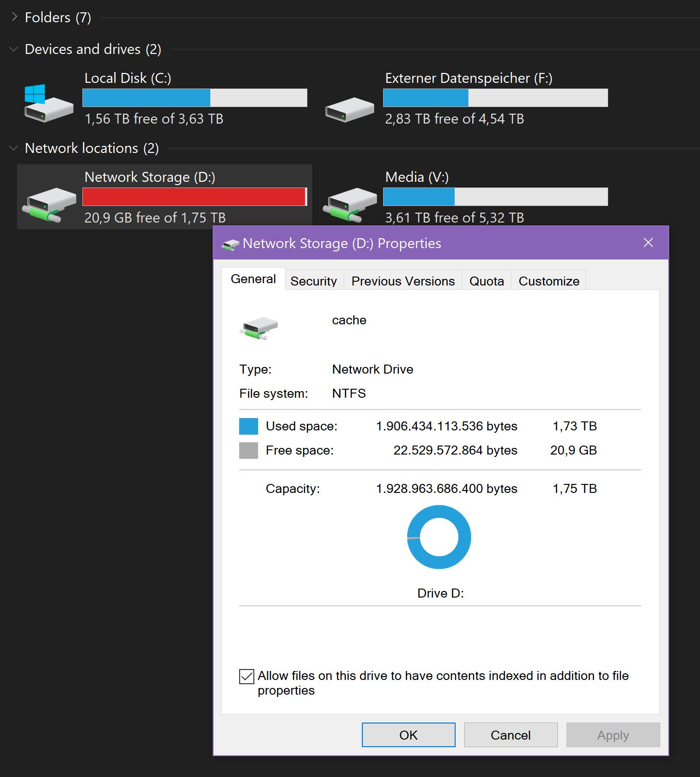Confirm the dialog with OK

(408, 735)
